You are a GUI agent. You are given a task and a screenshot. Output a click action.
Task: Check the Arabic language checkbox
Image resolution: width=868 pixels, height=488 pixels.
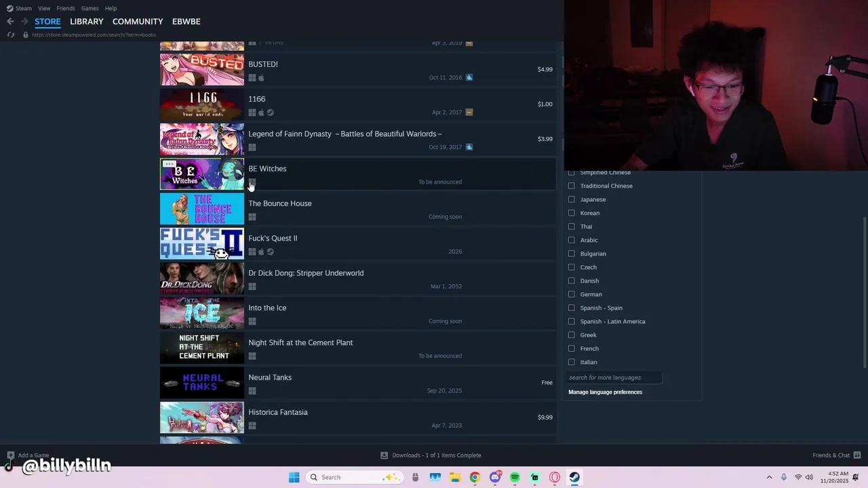(x=571, y=240)
